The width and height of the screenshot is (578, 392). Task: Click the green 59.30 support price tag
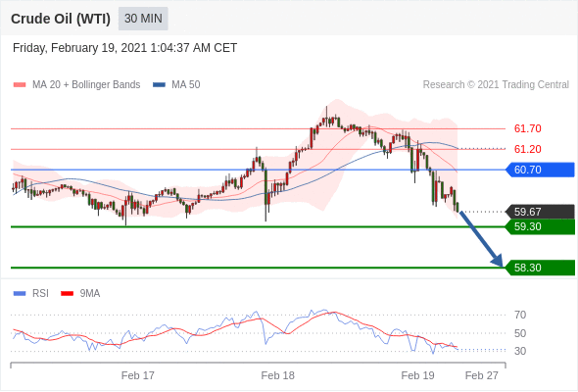pyautogui.click(x=541, y=226)
